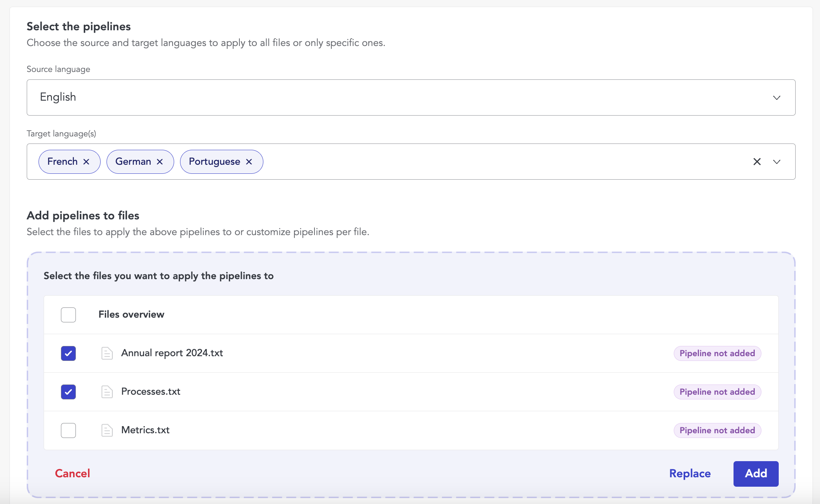Click the Metrics.txt filename

coord(145,430)
